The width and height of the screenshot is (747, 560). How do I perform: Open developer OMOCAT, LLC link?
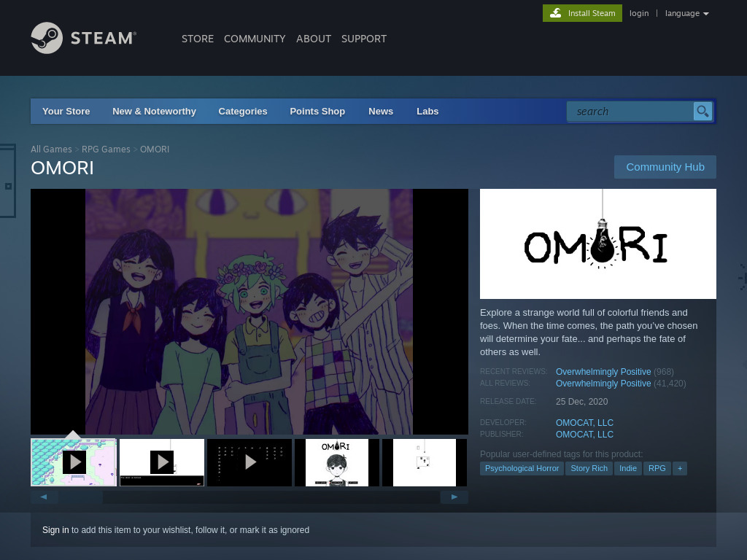584,423
